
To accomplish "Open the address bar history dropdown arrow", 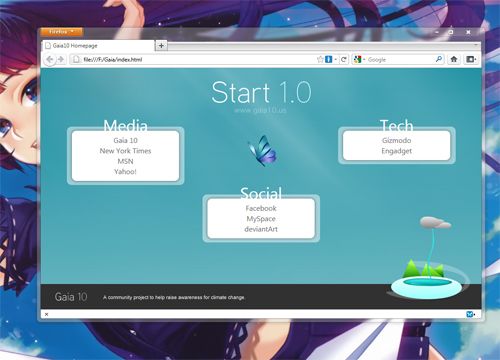I will pyautogui.click(x=336, y=59).
